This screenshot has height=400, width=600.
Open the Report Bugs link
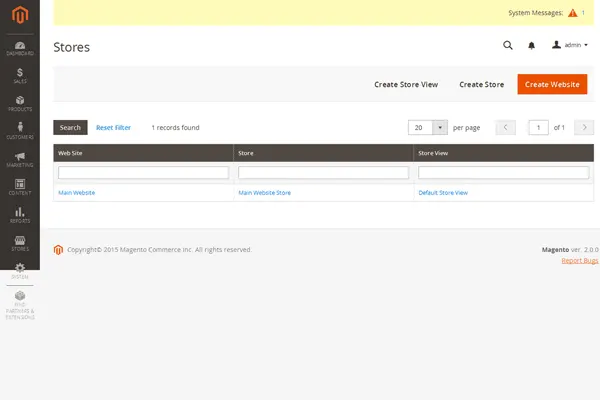click(579, 260)
